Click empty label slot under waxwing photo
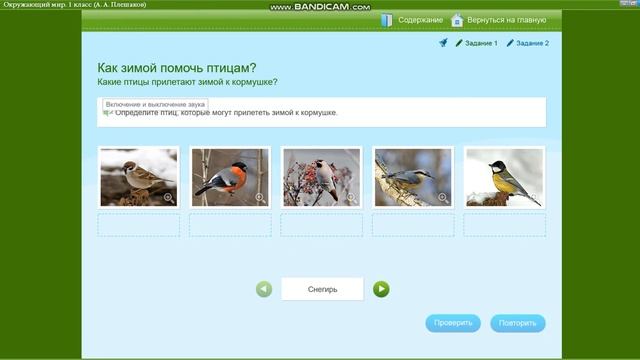640x360 pixels. 322,225
